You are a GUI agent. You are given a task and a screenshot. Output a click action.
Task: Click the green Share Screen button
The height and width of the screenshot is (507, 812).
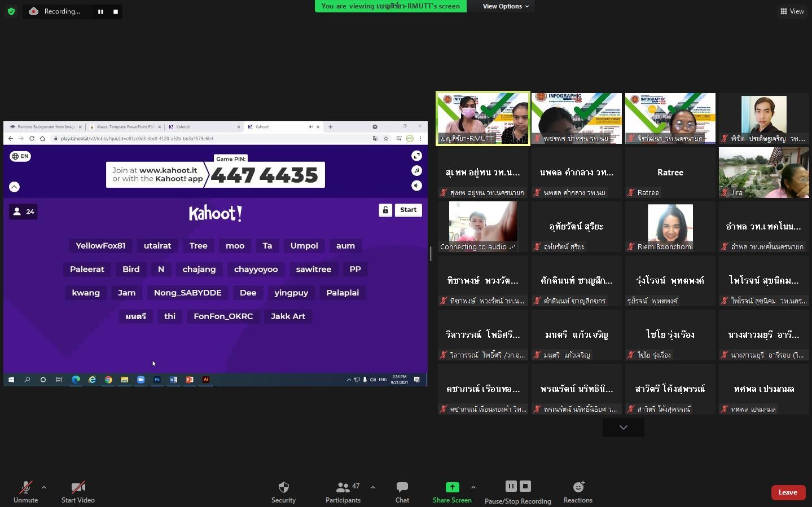(x=452, y=492)
